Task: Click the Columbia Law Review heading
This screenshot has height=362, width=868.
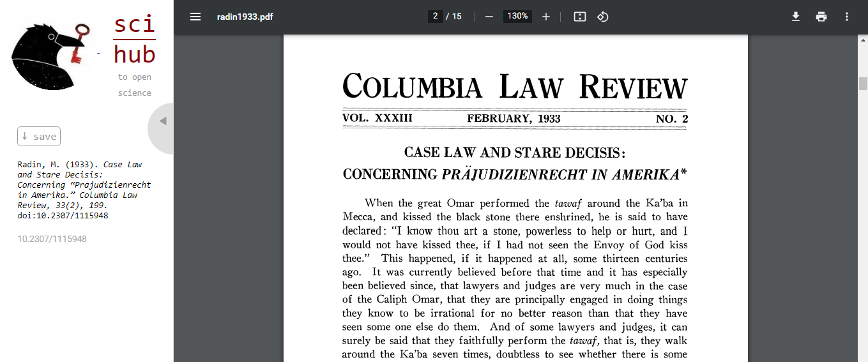Action: click(515, 87)
